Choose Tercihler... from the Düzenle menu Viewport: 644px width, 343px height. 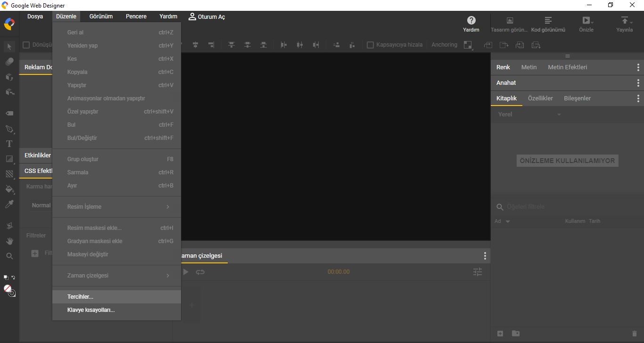pos(117,297)
